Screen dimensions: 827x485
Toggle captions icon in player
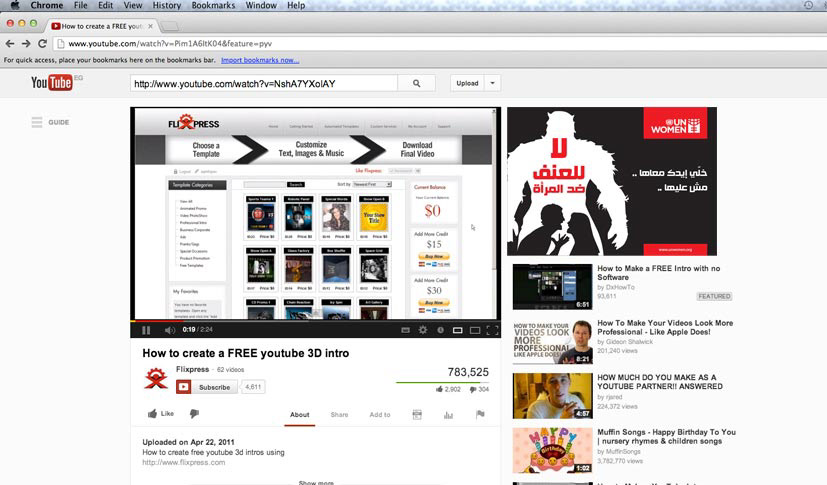click(405, 330)
